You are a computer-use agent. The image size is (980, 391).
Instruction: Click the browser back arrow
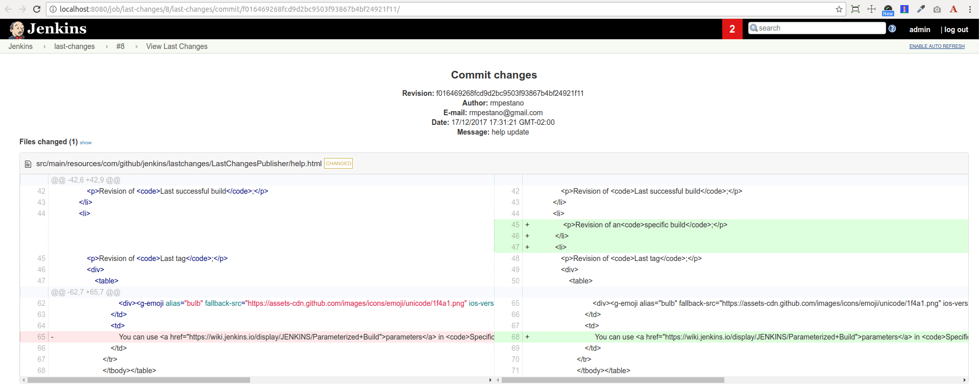tap(8, 9)
